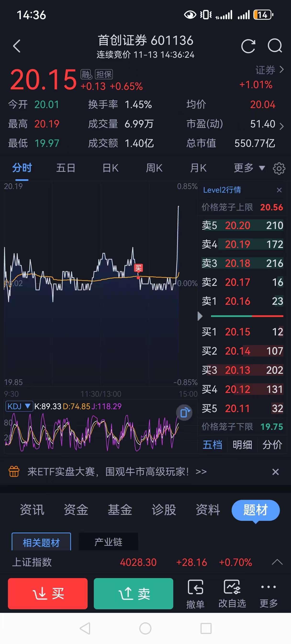291x644 pixels.
Task: Tap current price 20.15
Action: pos(44,80)
